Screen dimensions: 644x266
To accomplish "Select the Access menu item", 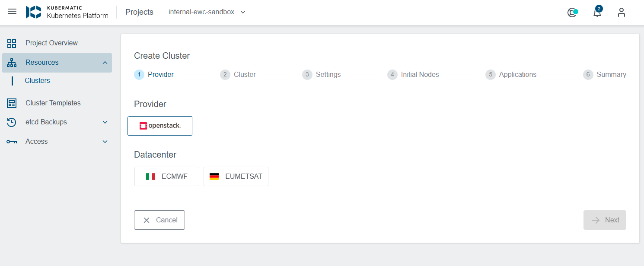I will click(x=57, y=142).
